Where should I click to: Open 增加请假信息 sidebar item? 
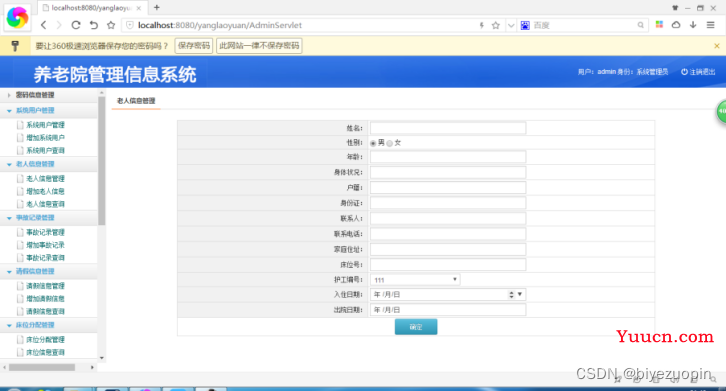[x=45, y=299]
